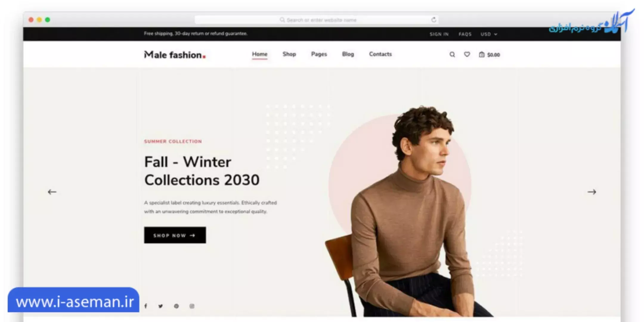
Task: Open the Pinterest social icon
Action: click(177, 306)
